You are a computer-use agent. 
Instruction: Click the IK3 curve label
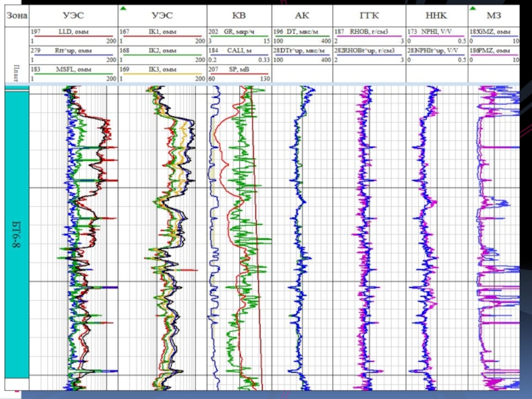(164, 68)
